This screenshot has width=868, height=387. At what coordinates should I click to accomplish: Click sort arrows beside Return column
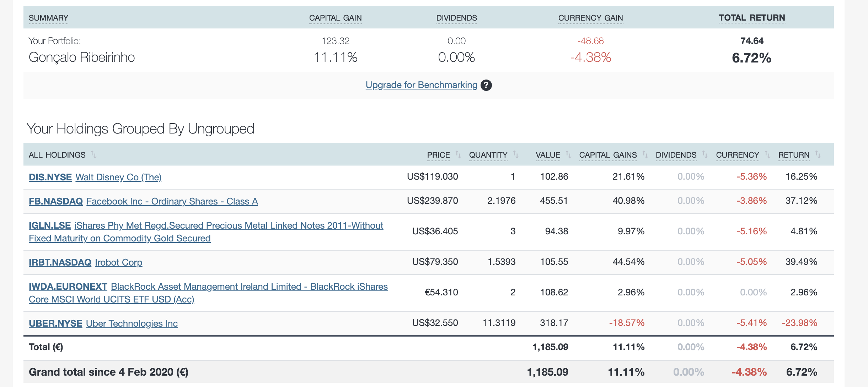point(818,154)
